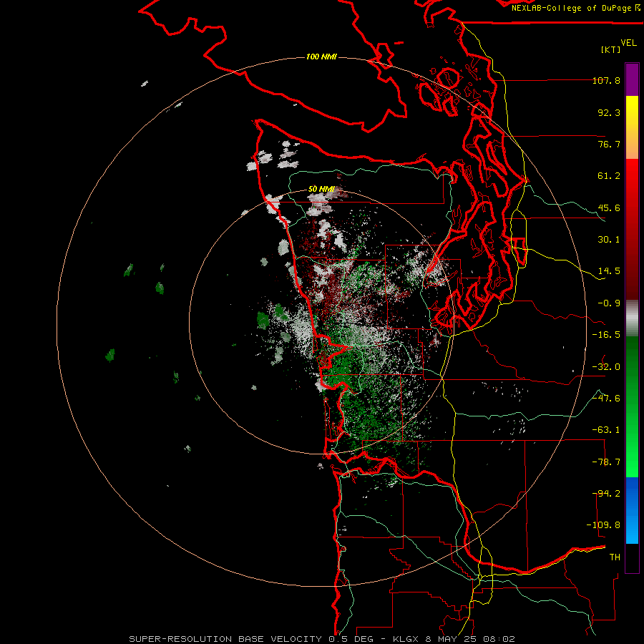The width and height of the screenshot is (644, 644).
Task: Click the -94.2 scale value
Action: [606, 494]
